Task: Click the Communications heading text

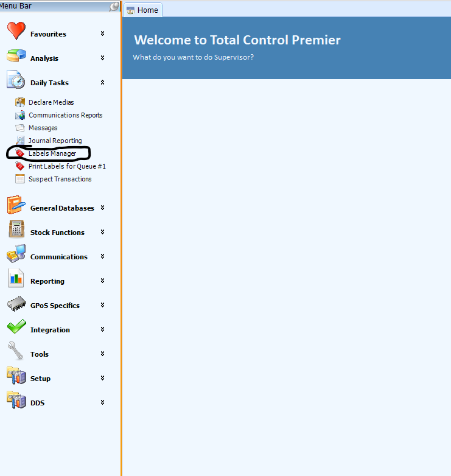Action: click(x=59, y=257)
